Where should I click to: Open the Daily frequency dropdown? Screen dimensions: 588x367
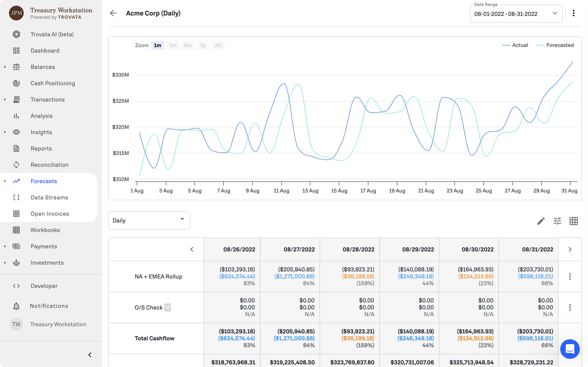149,220
